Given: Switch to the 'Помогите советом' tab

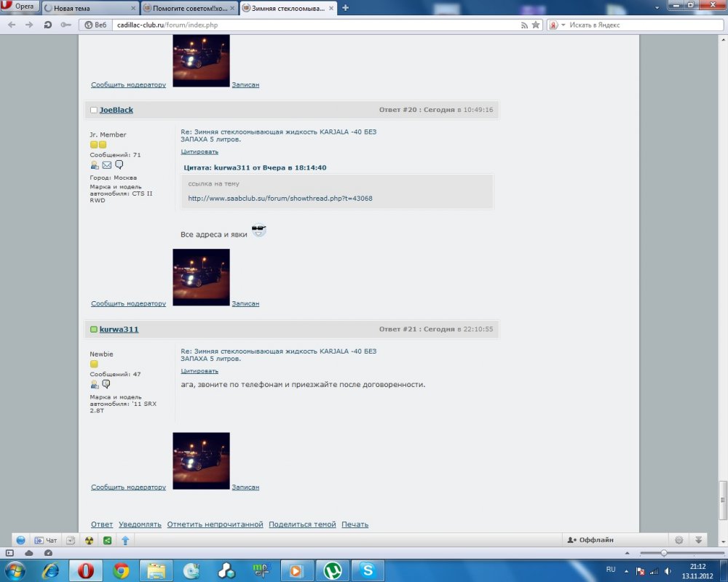Looking at the screenshot, I should tap(188, 8).
